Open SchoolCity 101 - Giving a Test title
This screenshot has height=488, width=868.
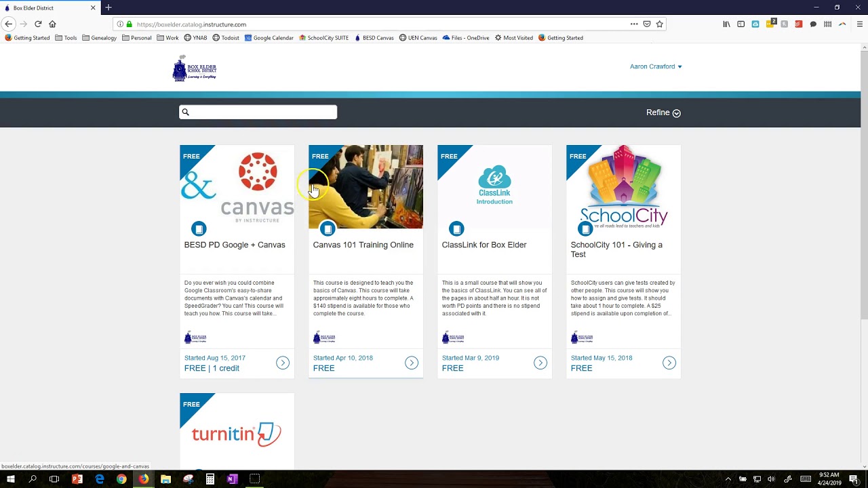point(616,249)
